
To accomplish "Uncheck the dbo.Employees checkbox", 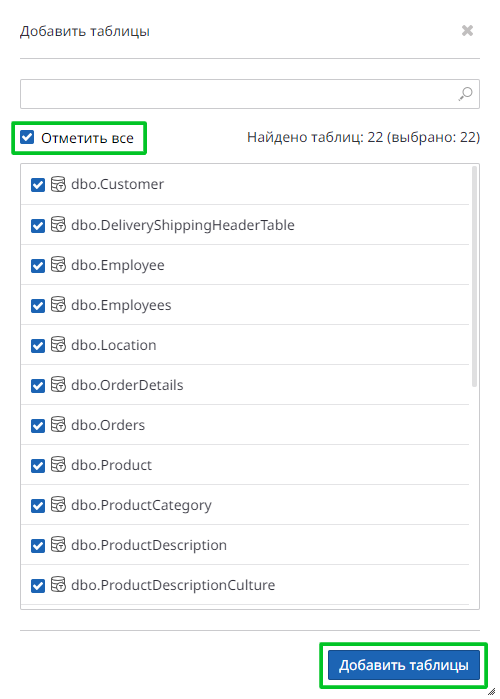I will click(38, 306).
